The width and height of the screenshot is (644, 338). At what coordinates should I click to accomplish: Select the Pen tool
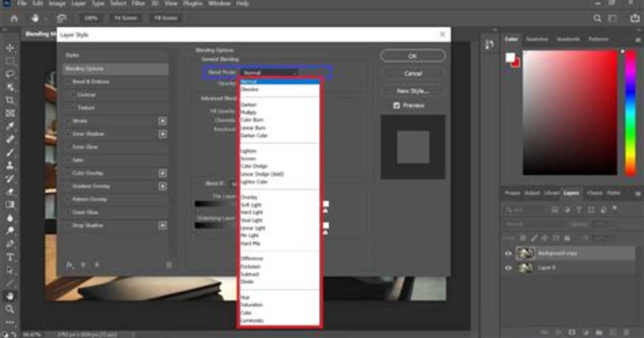click(x=10, y=244)
